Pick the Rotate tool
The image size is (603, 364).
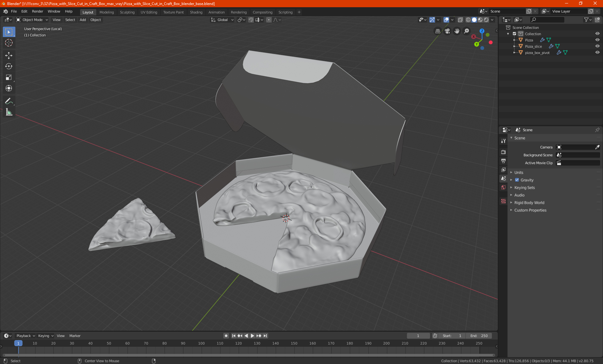click(x=9, y=66)
